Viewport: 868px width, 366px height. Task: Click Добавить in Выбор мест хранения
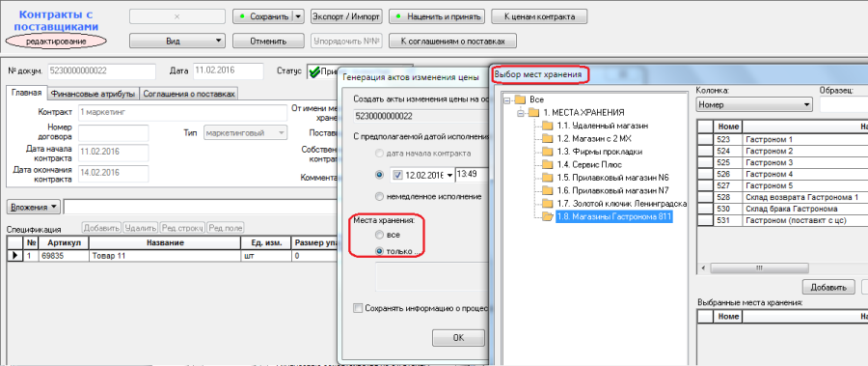click(x=828, y=287)
